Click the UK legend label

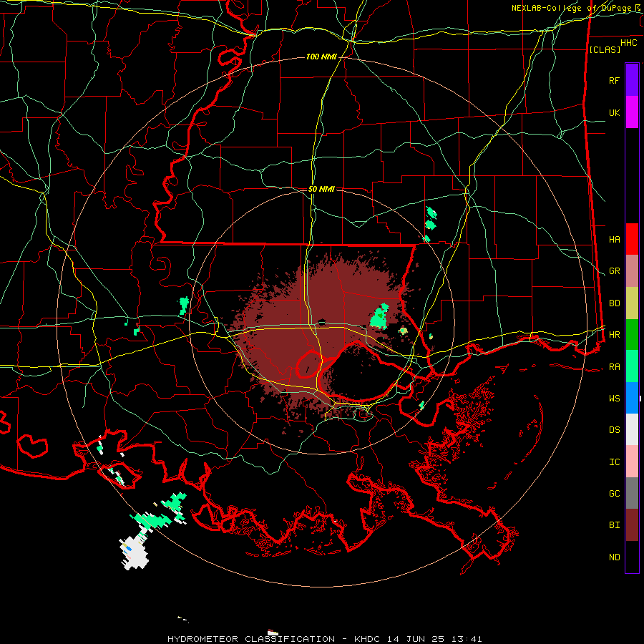(x=614, y=112)
